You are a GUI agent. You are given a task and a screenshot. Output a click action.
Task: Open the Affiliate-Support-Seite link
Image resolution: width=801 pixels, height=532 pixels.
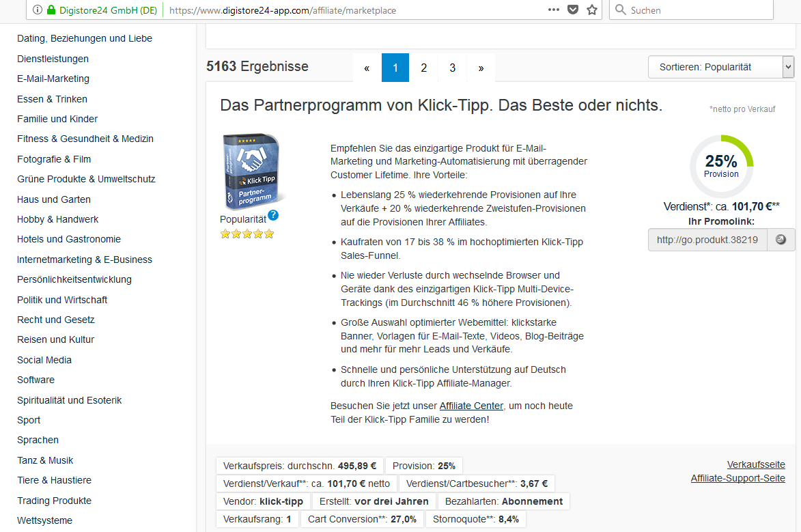point(737,478)
